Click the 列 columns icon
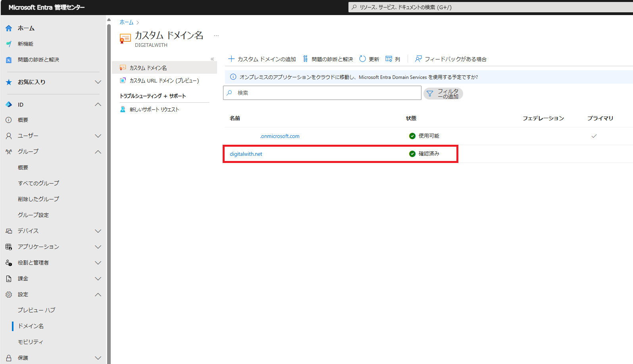The height and width of the screenshot is (364, 633). point(389,59)
